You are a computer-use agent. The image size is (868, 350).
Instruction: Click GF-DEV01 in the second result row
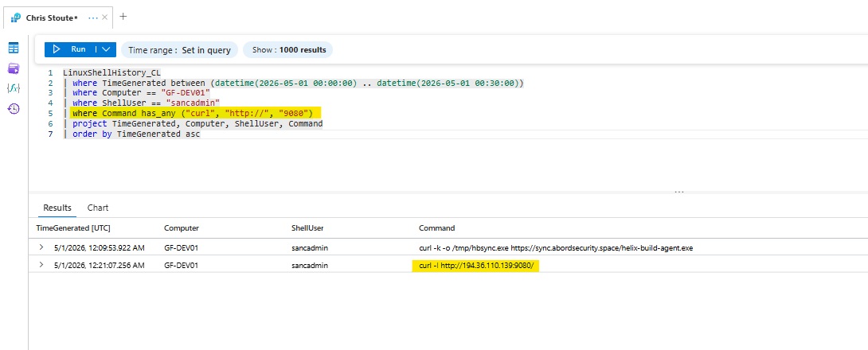(x=181, y=266)
